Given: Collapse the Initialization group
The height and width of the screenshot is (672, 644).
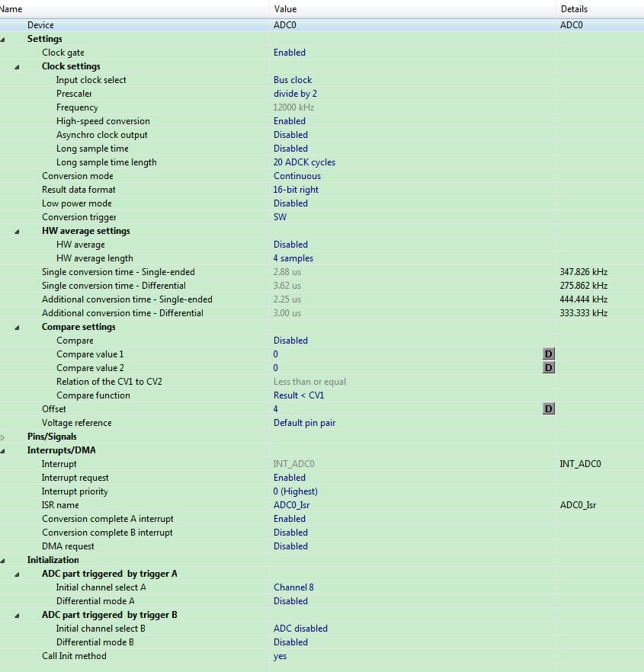Looking at the screenshot, I should (x=3, y=561).
